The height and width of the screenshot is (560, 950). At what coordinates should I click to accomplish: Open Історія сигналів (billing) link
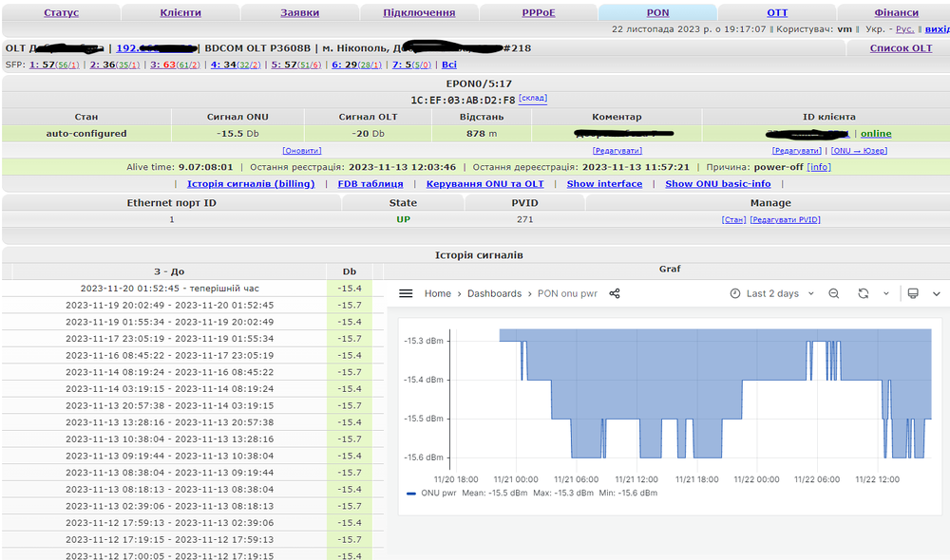click(x=251, y=183)
